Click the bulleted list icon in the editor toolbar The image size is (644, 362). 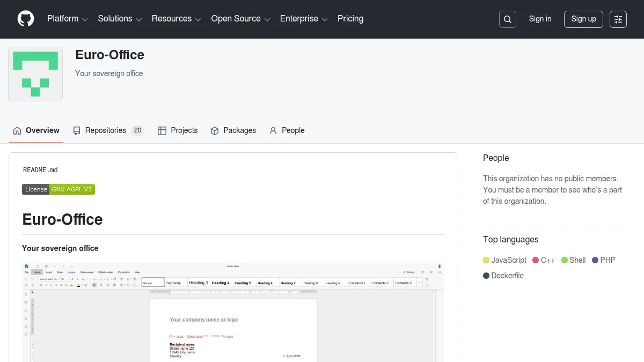point(94,279)
